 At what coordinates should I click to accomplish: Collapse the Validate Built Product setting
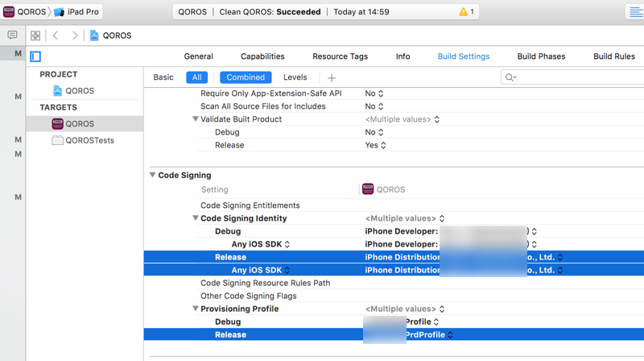coord(196,118)
